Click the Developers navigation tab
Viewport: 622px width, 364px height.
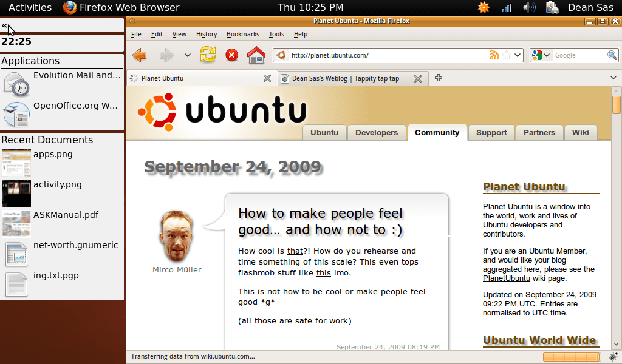[377, 133]
